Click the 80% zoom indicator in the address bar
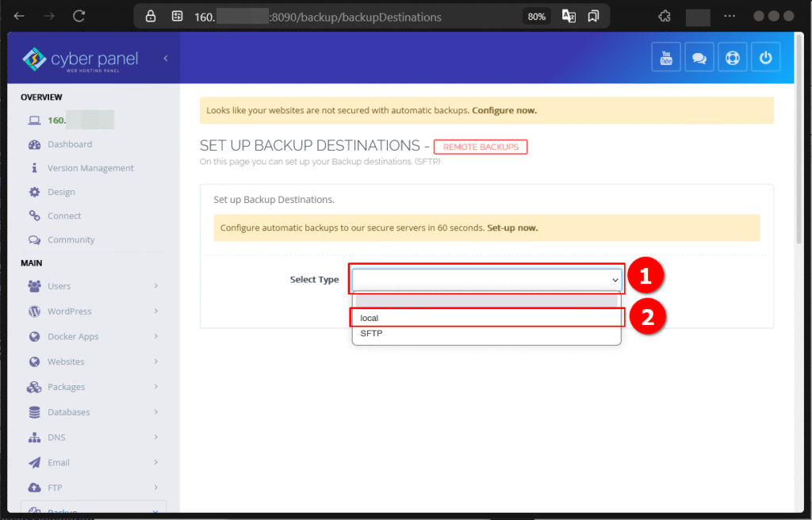Viewport: 812px width, 520px height. click(536, 15)
